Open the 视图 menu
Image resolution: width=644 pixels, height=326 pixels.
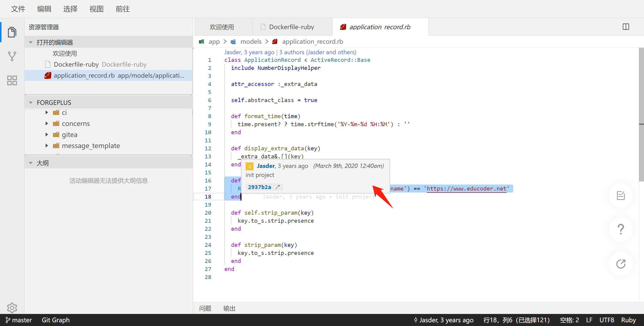97,9
